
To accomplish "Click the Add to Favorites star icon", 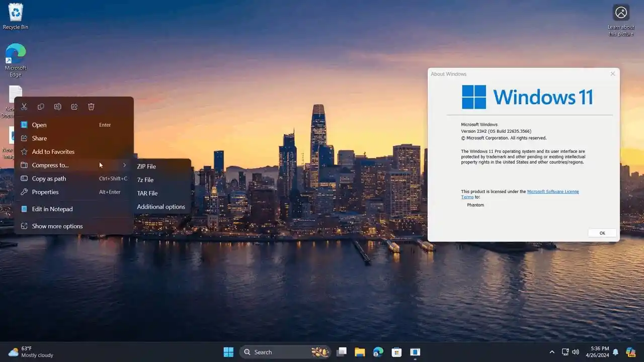I will coord(24,152).
